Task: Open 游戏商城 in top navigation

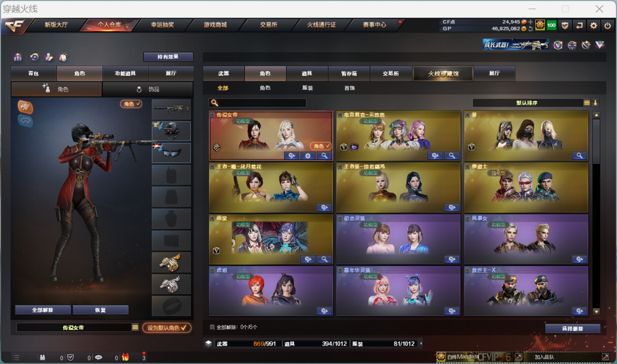Action: click(215, 25)
